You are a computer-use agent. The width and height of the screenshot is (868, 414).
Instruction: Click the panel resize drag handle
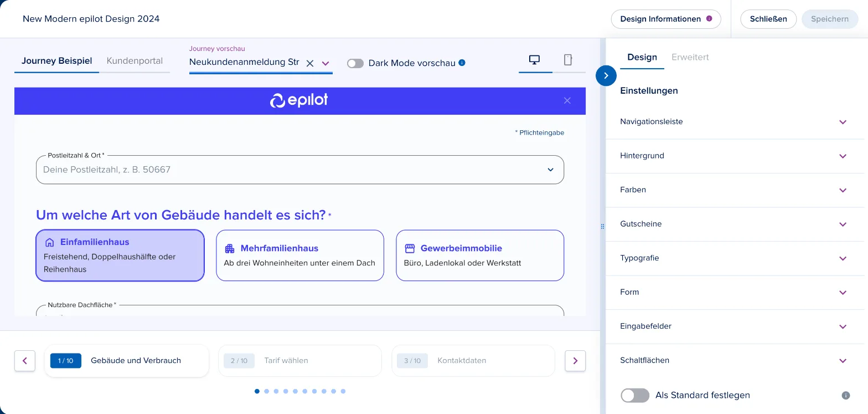point(603,226)
